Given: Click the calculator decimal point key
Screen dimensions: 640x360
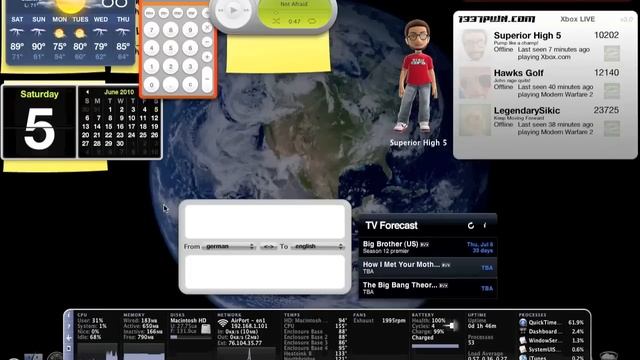Looking at the screenshot, I should (x=171, y=84).
